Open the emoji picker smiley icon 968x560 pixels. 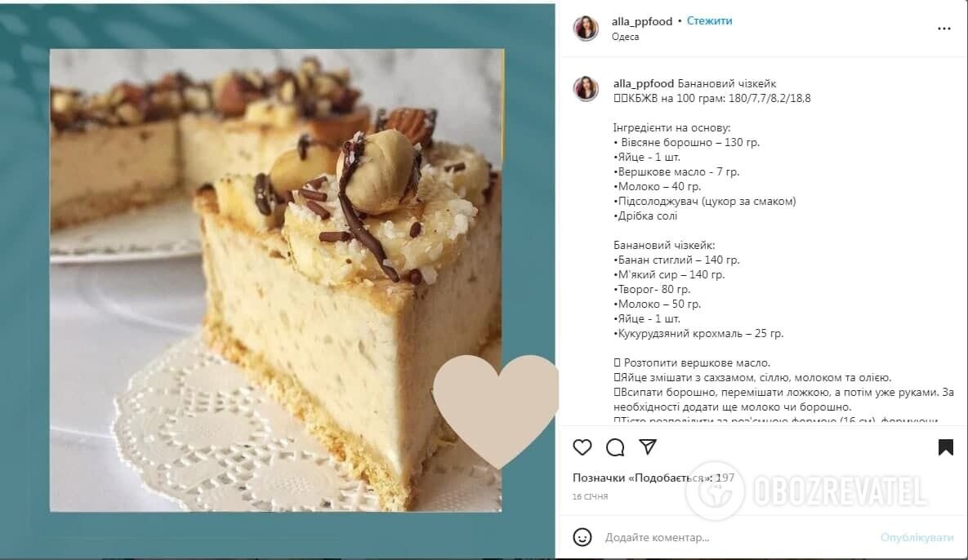click(x=582, y=537)
